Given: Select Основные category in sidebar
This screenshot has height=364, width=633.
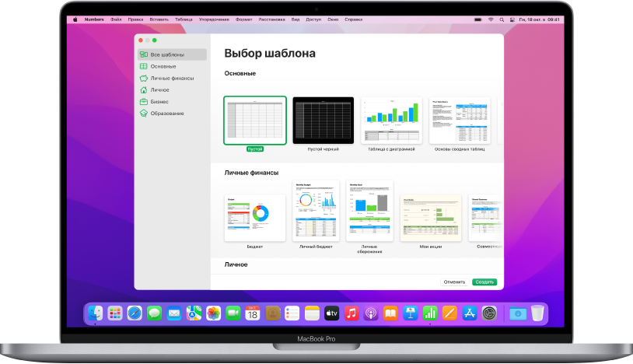Looking at the screenshot, I should click(172, 66).
